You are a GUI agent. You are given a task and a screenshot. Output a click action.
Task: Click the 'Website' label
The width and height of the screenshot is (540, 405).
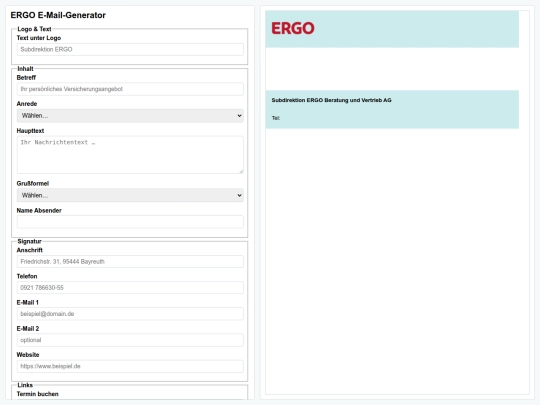pos(28,355)
